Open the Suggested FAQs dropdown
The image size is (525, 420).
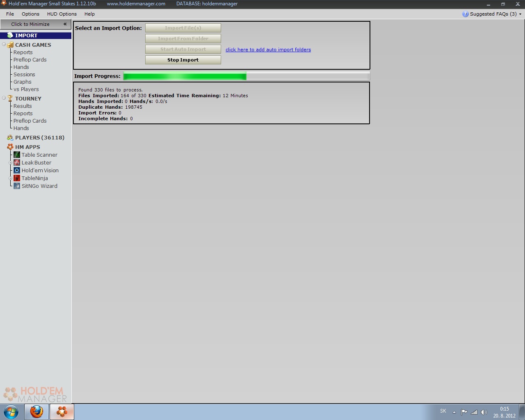point(492,14)
